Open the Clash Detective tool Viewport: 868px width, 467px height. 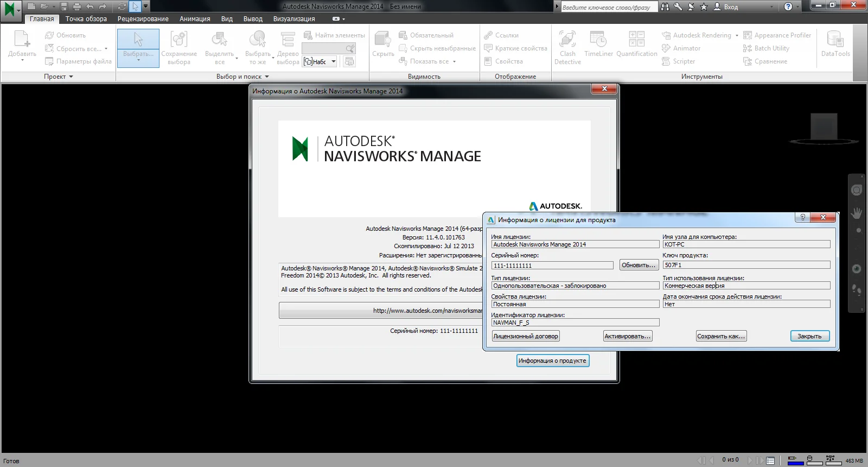(x=567, y=47)
